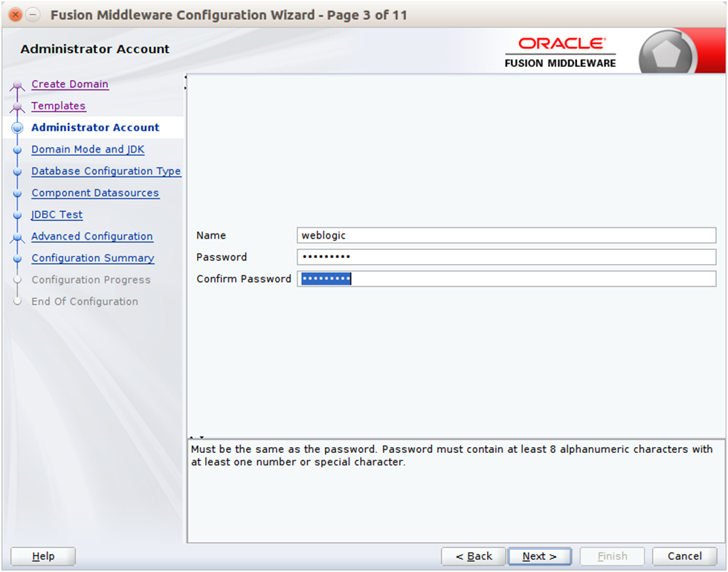This screenshot has height=572, width=728.
Task: Focus the Password input field
Action: point(506,257)
